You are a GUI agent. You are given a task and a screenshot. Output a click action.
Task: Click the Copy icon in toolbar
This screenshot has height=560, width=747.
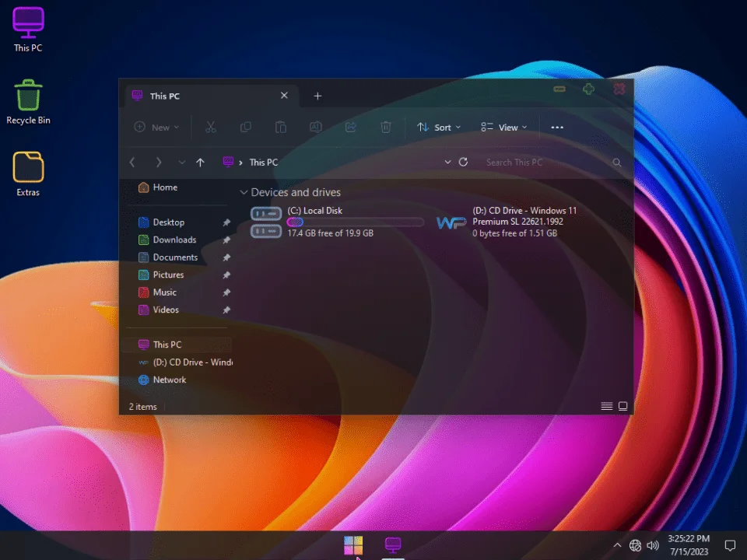(x=246, y=127)
